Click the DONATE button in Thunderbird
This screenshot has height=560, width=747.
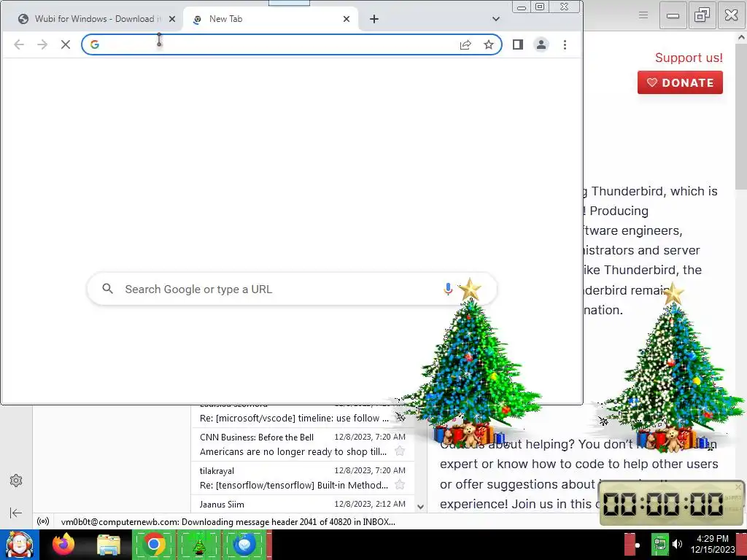coord(680,82)
